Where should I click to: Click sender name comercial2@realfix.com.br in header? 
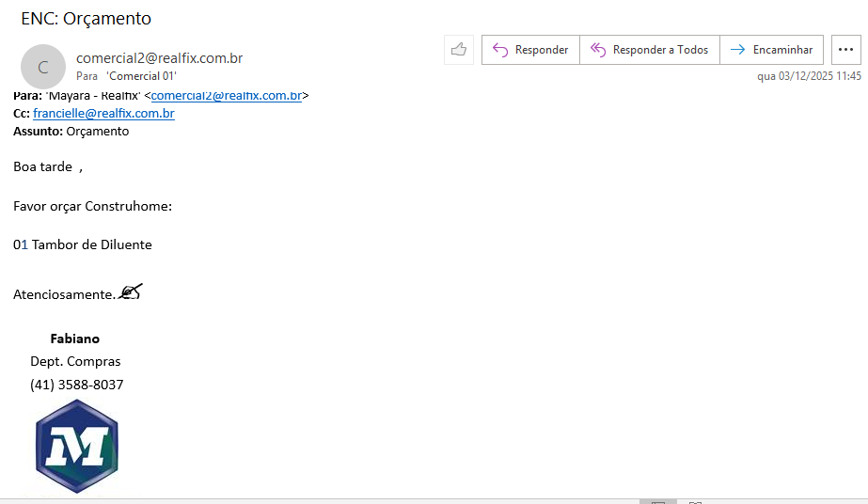(x=159, y=58)
